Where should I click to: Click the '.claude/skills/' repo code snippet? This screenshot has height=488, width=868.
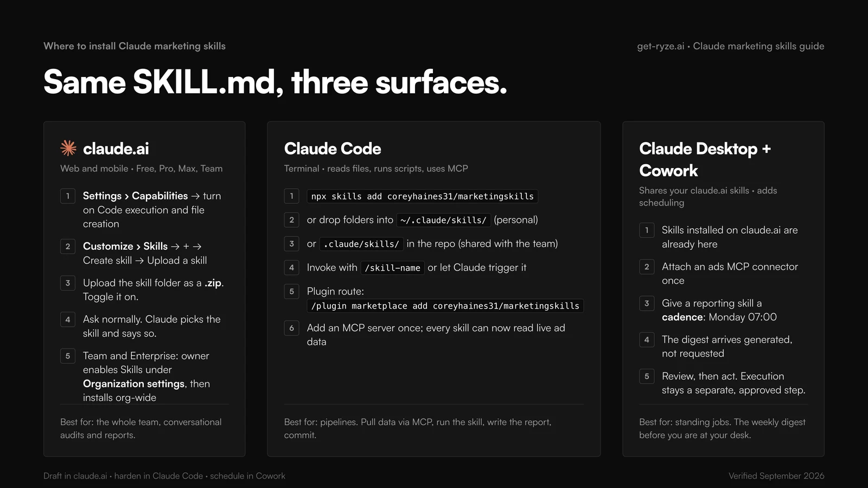[x=361, y=244]
